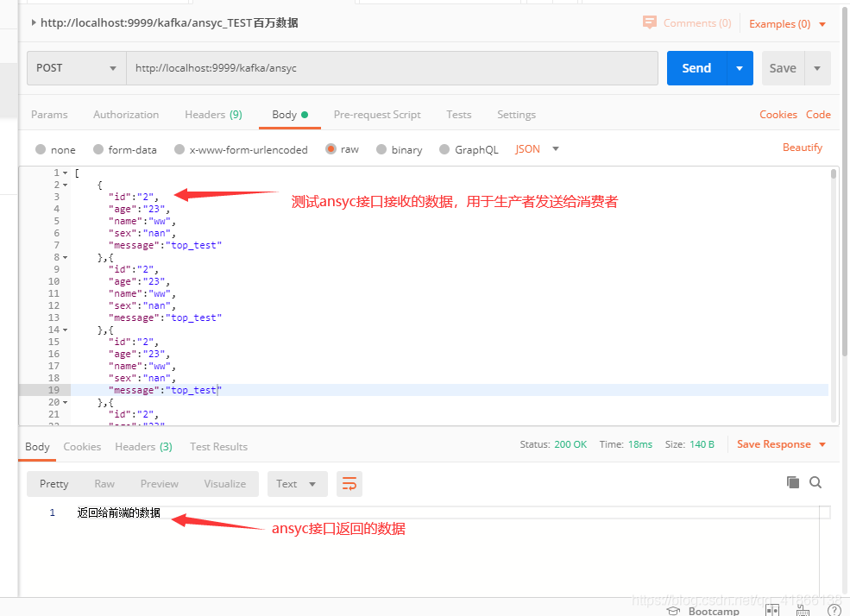Viewport: 850px width, 616px height.
Task: Open the request Settings tab
Action: 516,115
